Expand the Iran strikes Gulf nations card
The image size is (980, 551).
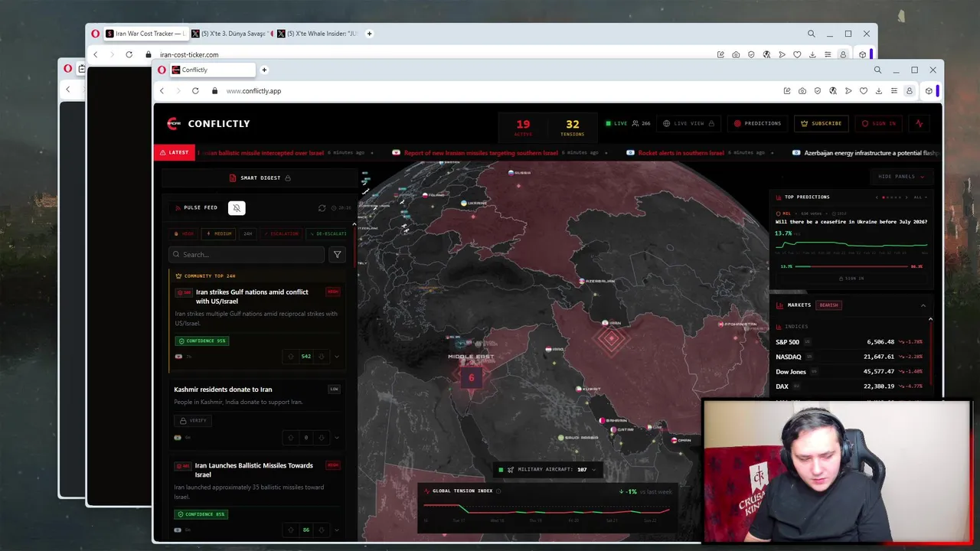click(336, 357)
